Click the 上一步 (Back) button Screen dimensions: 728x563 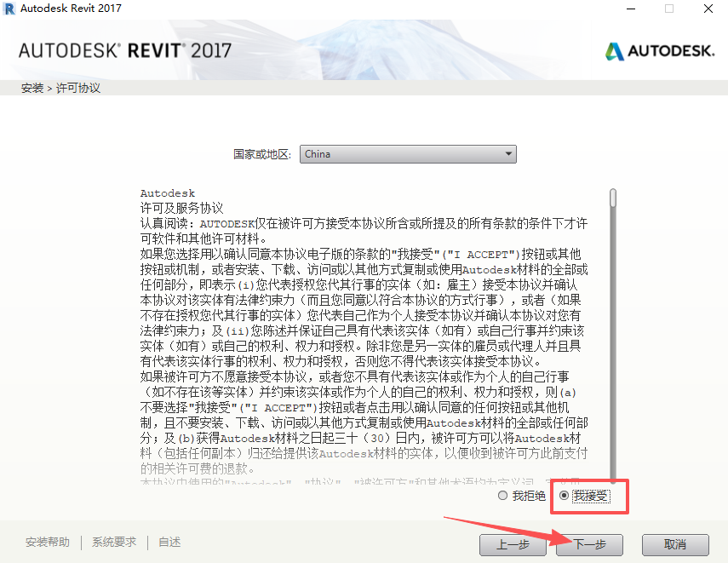tap(513, 544)
